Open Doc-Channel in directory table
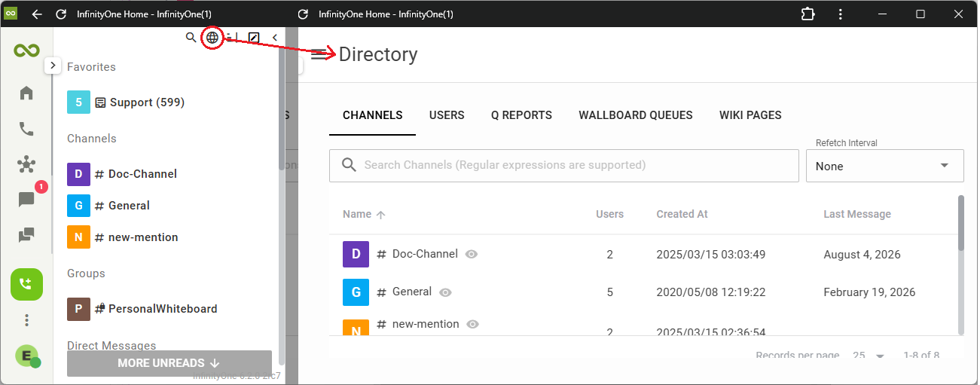 [x=425, y=254]
